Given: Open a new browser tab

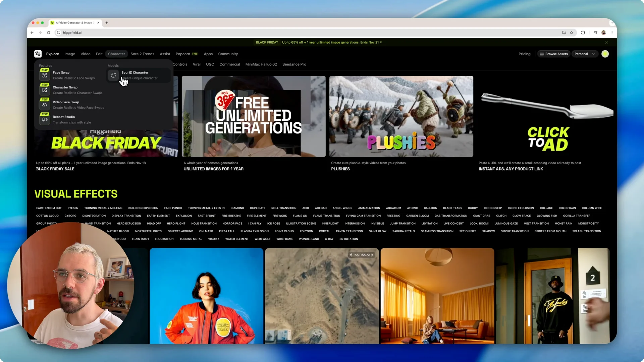Looking at the screenshot, I should (107, 23).
